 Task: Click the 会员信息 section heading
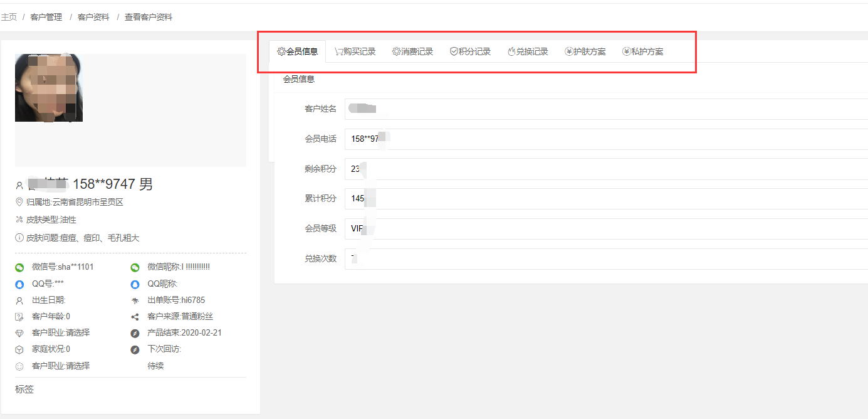[x=299, y=79]
